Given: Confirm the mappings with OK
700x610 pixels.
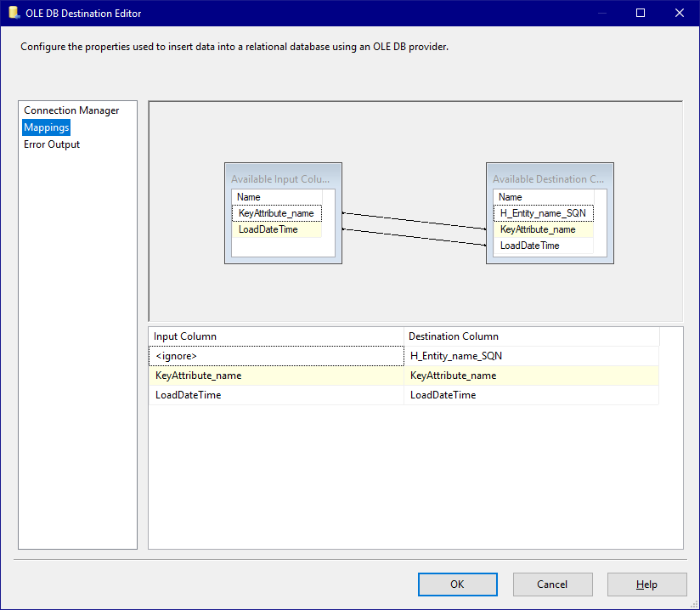Looking at the screenshot, I should click(x=458, y=585).
